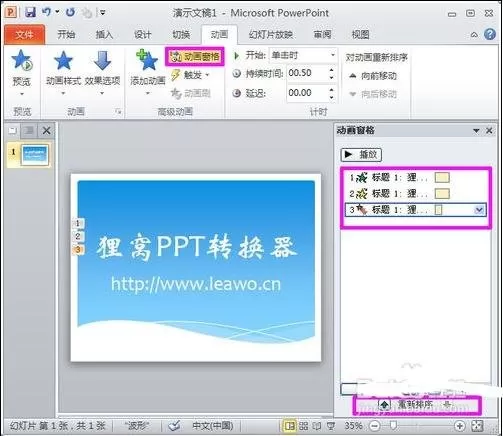Screen dimensions: 503x436
Task: Click the "波形" theme name in status bar
Action: (x=137, y=426)
